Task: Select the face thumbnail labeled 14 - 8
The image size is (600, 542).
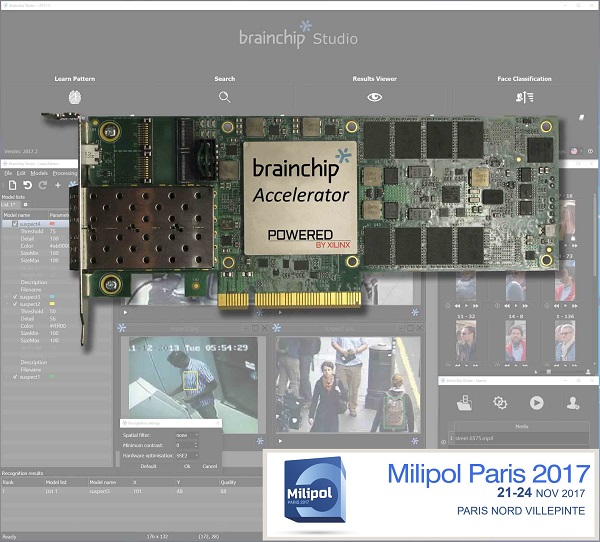Action: point(515,341)
